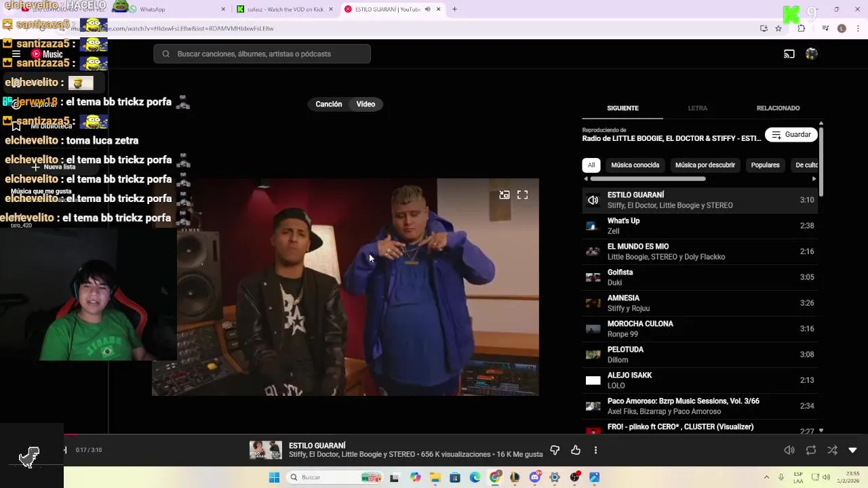The height and width of the screenshot is (488, 868).
Task: Open the hamburger guide menu
Action: (16, 54)
